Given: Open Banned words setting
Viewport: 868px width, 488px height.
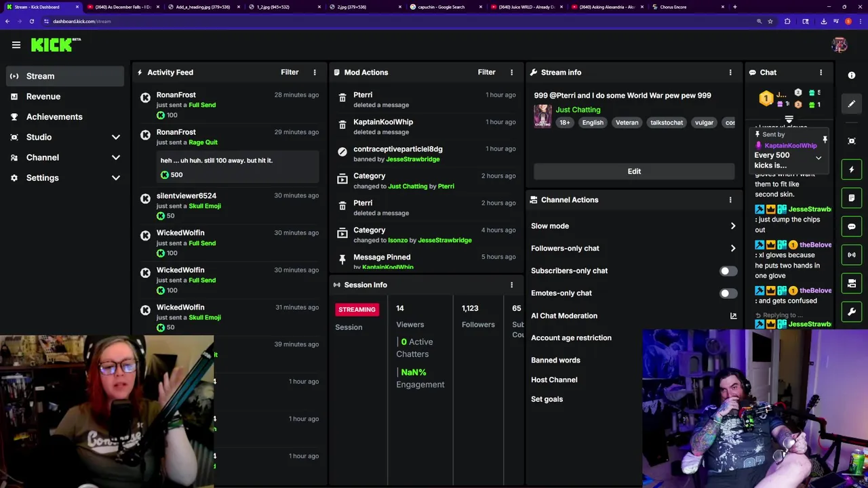Looking at the screenshot, I should click(x=555, y=360).
